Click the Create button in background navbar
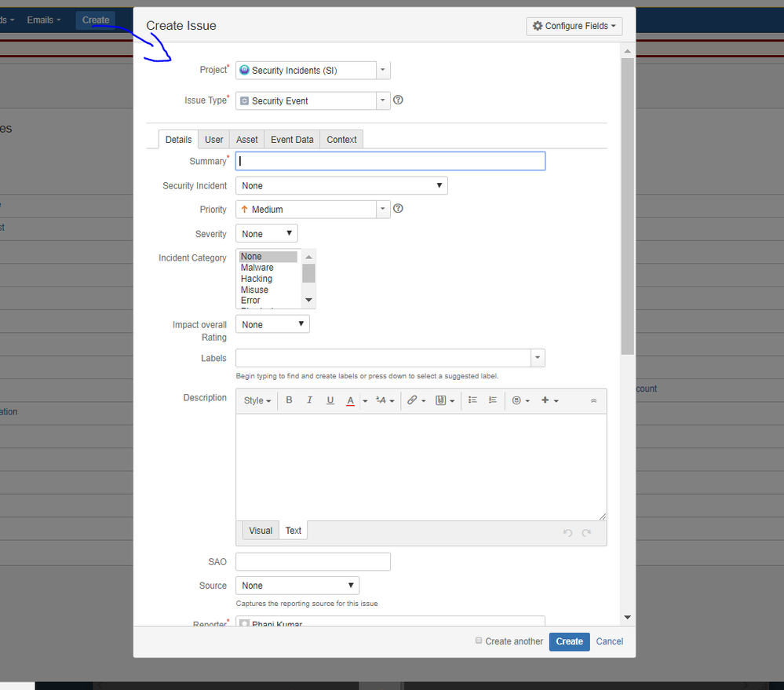Screen dimensions: 784x690 (x=96, y=20)
